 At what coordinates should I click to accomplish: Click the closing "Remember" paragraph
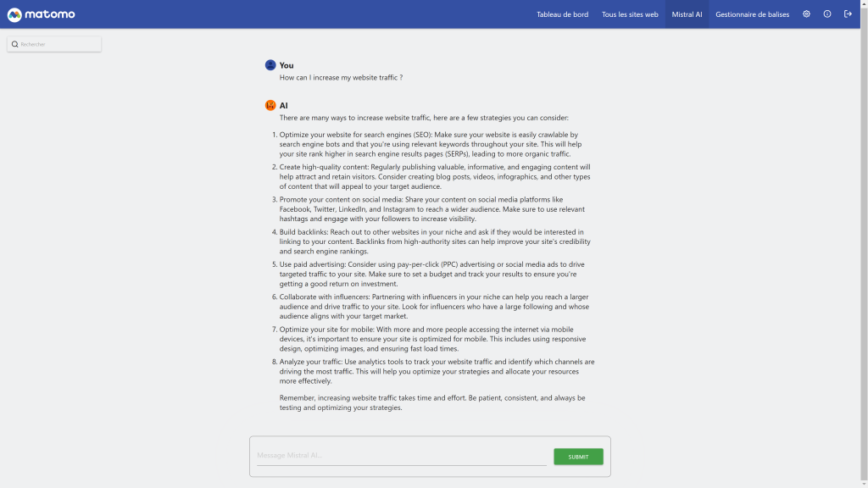[x=432, y=402]
